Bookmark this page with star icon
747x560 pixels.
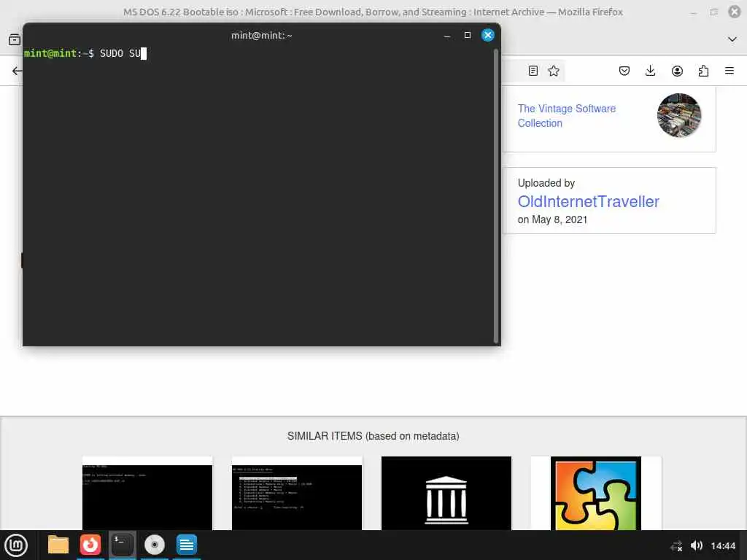(x=554, y=71)
